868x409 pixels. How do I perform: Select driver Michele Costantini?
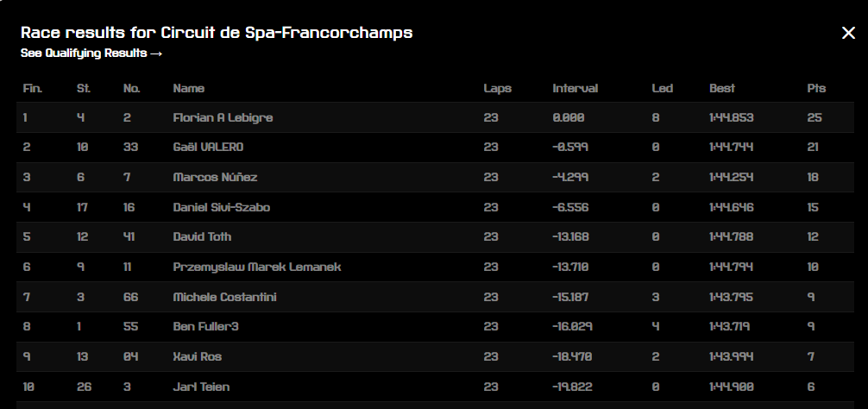coord(224,297)
